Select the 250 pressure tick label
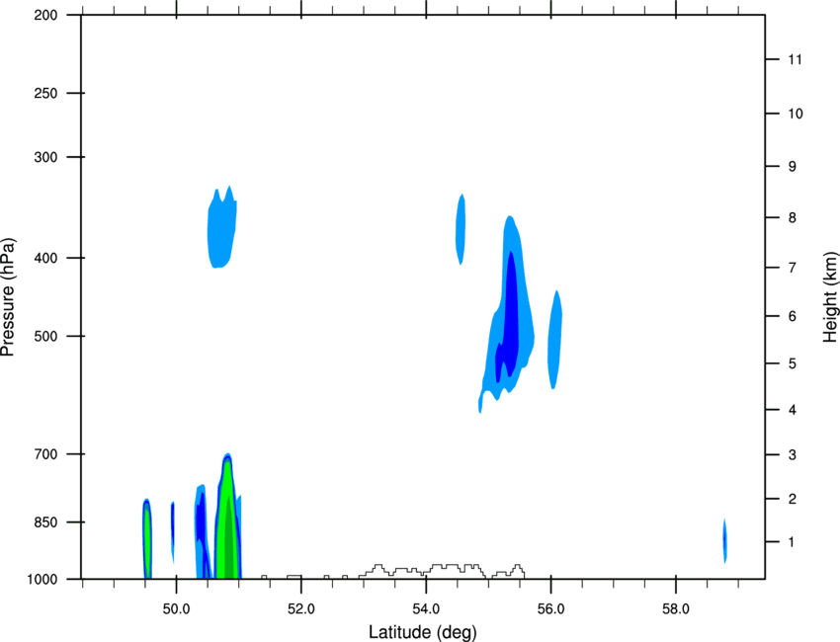Viewport: 840px width, 642px height. [x=45, y=93]
